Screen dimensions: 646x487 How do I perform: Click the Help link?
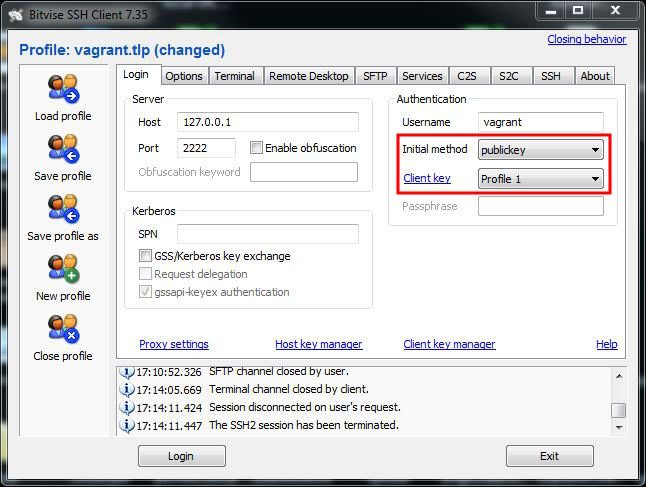[x=606, y=344]
